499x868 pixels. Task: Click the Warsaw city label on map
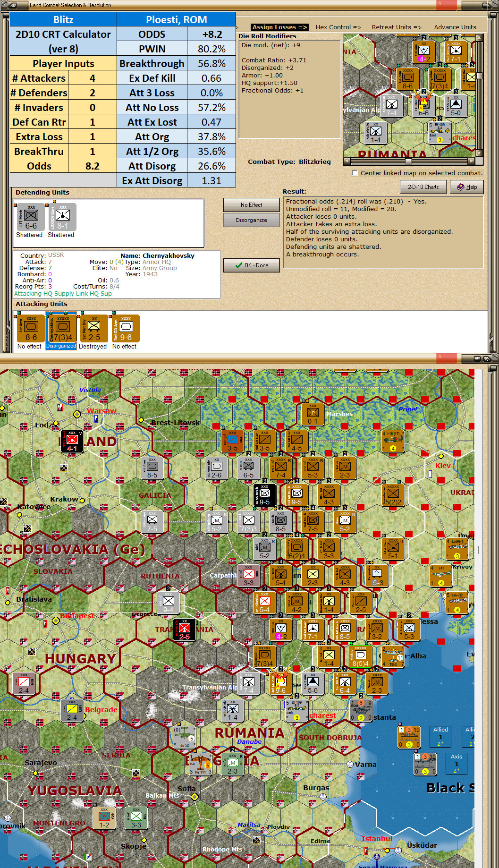pyautogui.click(x=101, y=411)
